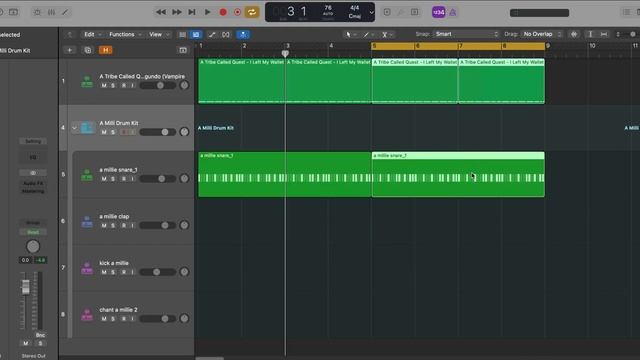This screenshot has height=360, width=640.
Task: Click the kick a millie purple track icon
Action: [87, 268]
